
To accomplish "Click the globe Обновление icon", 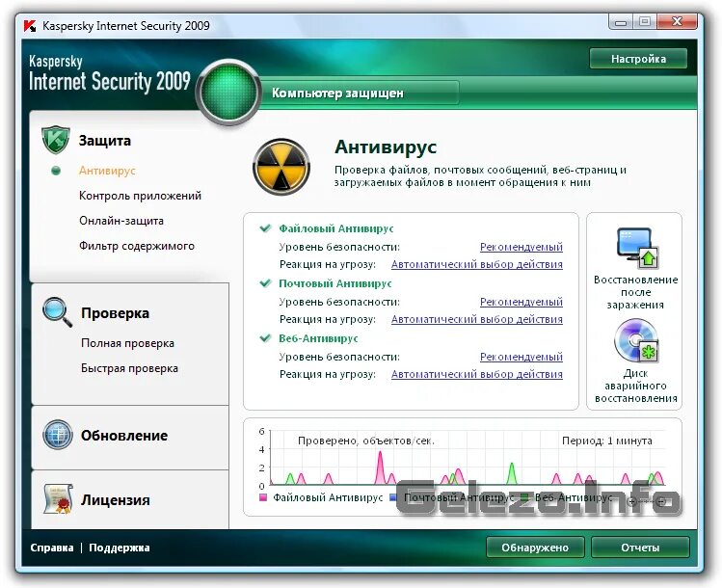I will pos(58,434).
